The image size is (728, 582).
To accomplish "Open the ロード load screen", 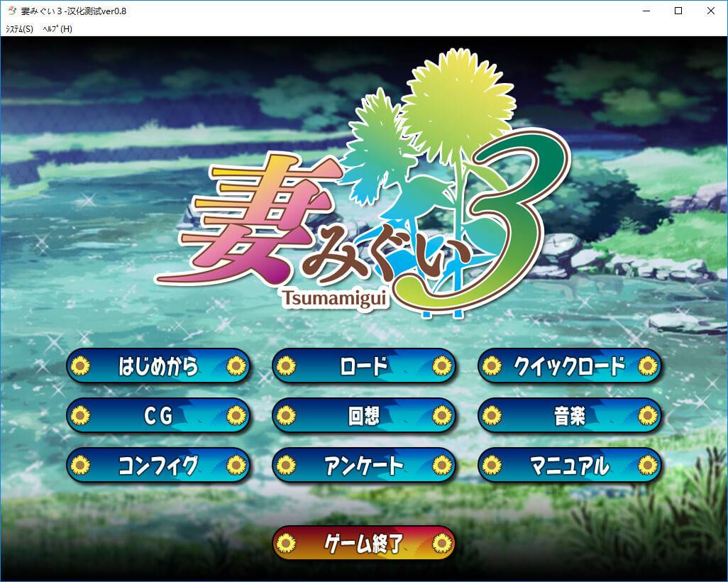I will click(364, 366).
